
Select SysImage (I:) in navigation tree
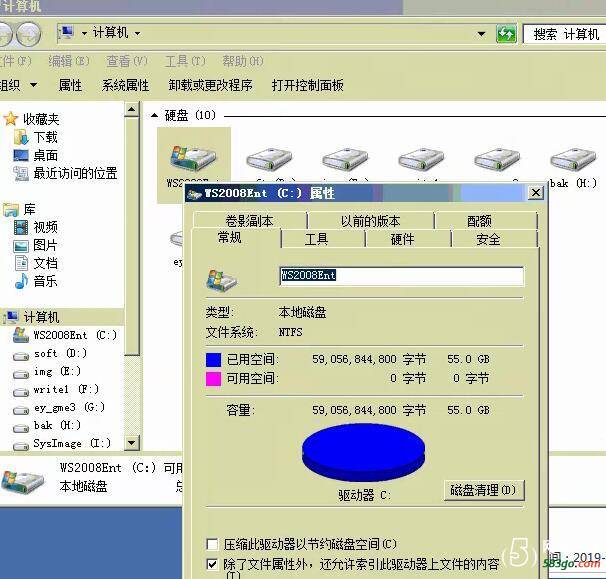tap(62, 443)
